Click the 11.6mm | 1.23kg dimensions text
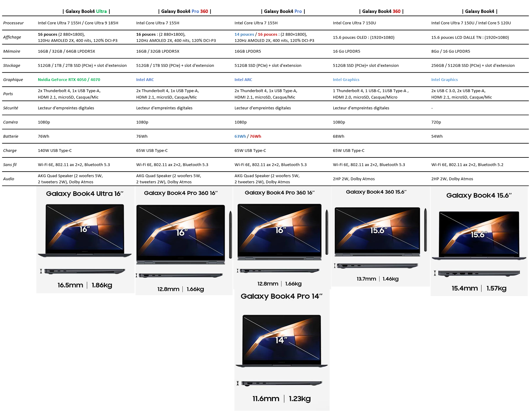This screenshot has width=532, height=411. (282, 399)
